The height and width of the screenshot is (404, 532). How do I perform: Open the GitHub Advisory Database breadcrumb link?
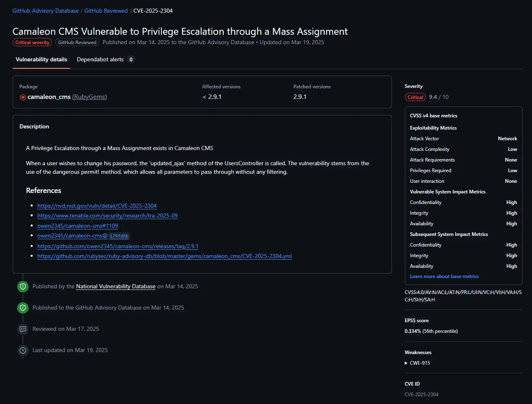(x=45, y=11)
